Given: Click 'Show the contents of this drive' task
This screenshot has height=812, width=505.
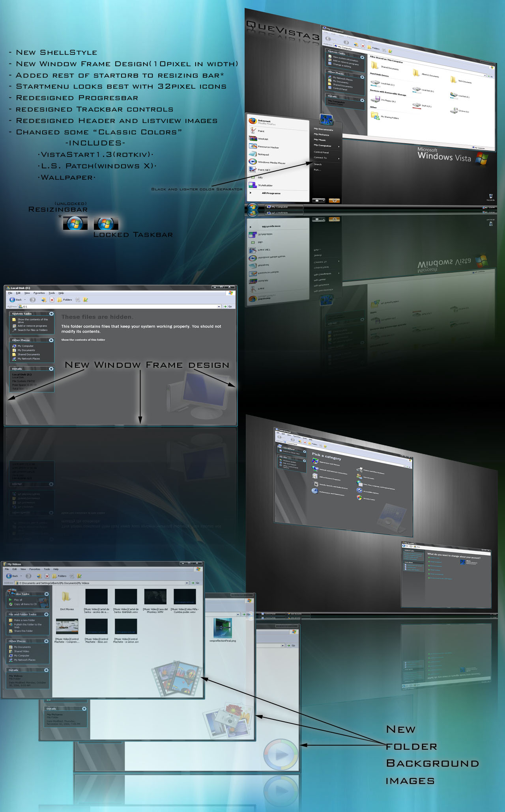Looking at the screenshot, I should pos(30,320).
